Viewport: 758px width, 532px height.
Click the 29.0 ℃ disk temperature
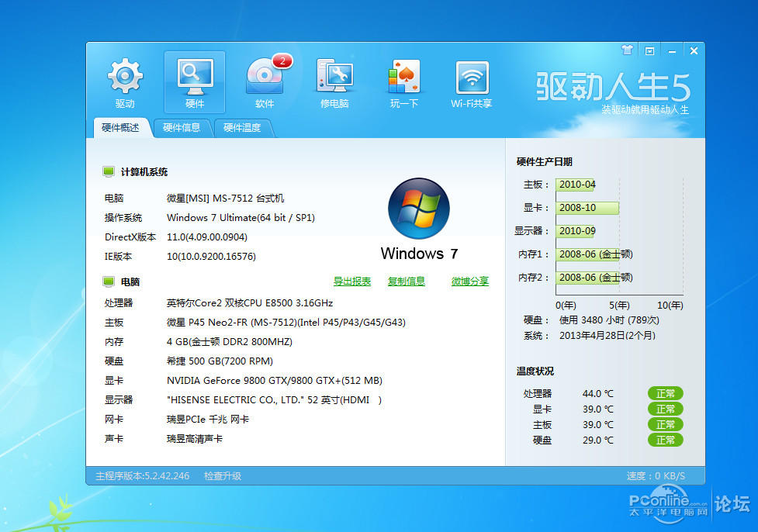click(x=598, y=440)
